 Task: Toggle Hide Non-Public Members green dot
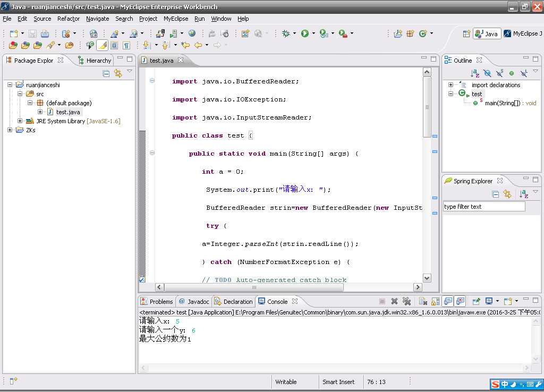(x=512, y=73)
